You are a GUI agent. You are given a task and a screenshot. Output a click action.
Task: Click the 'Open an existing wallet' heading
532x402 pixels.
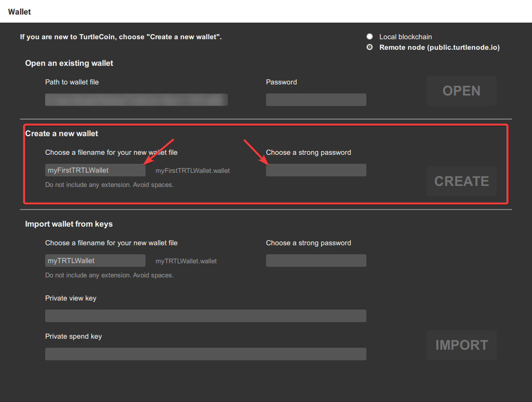69,63
